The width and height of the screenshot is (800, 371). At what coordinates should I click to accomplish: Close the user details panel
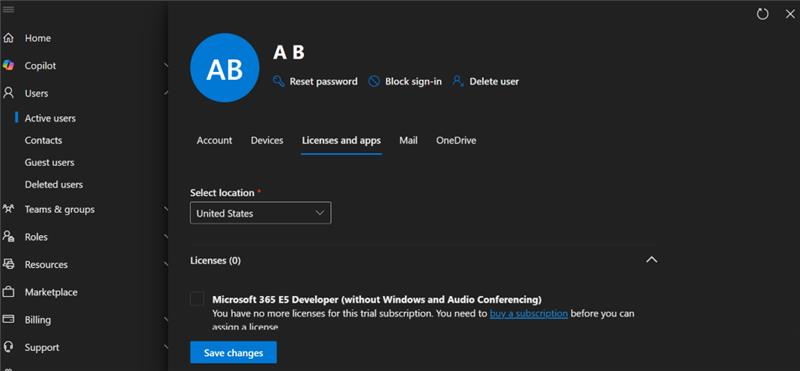click(790, 14)
